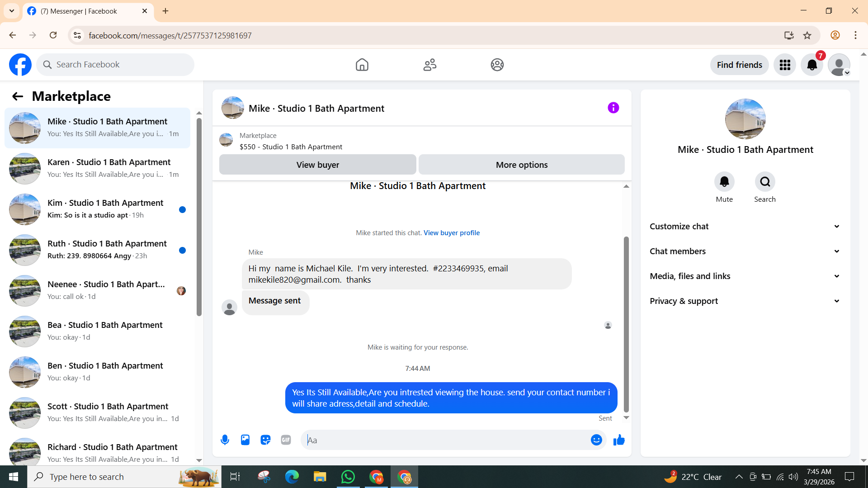Open Ruth Studio 1 Bath Apartment chat
Image resolution: width=868 pixels, height=488 pixels.
[x=97, y=250]
